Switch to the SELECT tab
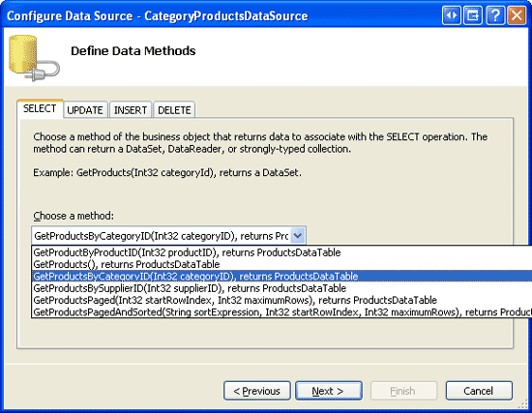Viewport: 532px width, 413px height. click(40, 108)
